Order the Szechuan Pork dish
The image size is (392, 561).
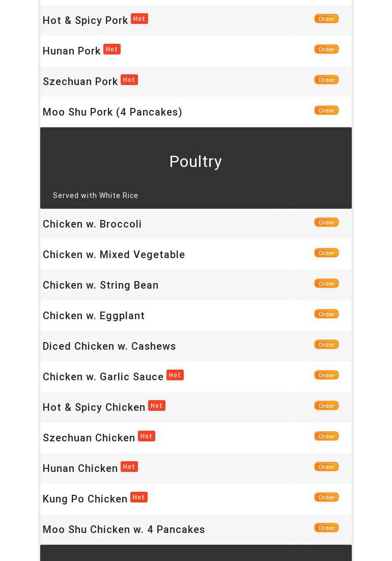pyautogui.click(x=326, y=80)
